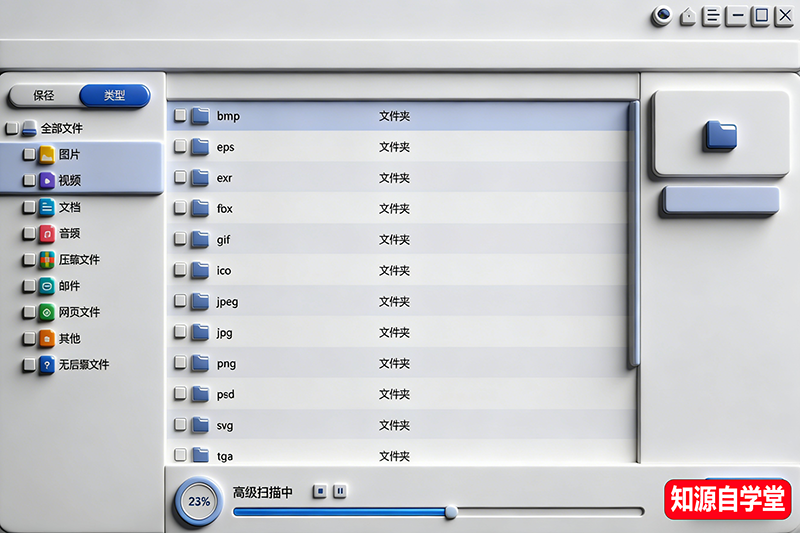Screen dimensions: 800x533
Task: Click the scan progress slider handle
Action: 451,512
